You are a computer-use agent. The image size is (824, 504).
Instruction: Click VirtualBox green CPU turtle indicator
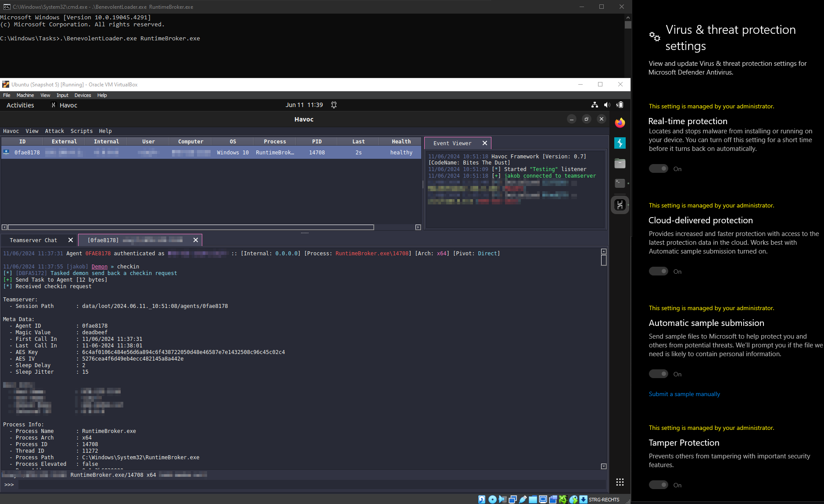[563, 499]
